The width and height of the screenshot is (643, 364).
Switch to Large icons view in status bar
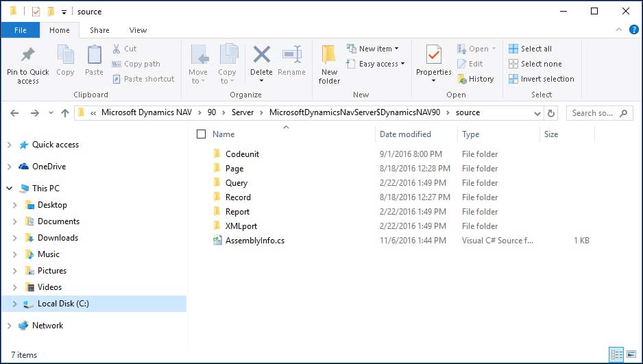[631, 354]
